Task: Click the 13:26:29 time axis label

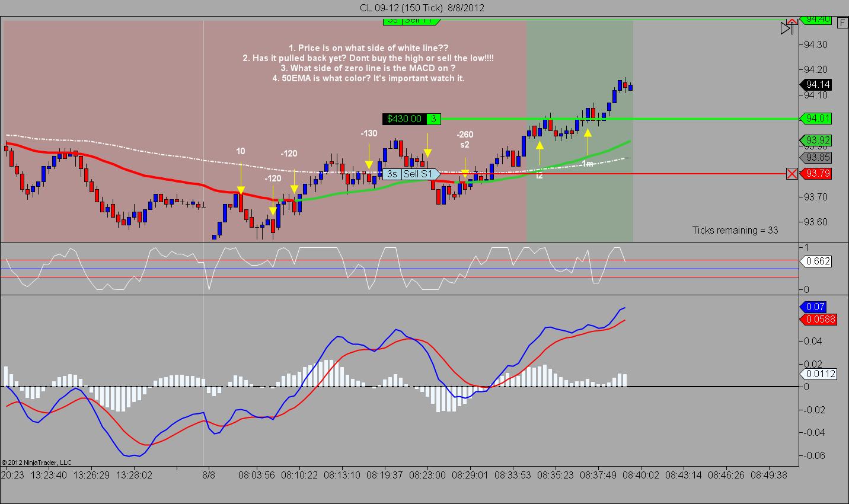Action: click(92, 475)
